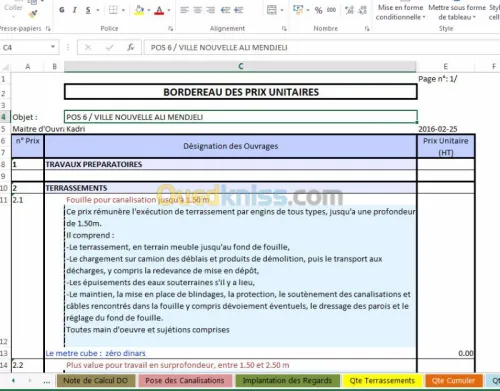The image size is (500, 391).
Task: Apply the red font color A
Action: [x=160, y=10]
